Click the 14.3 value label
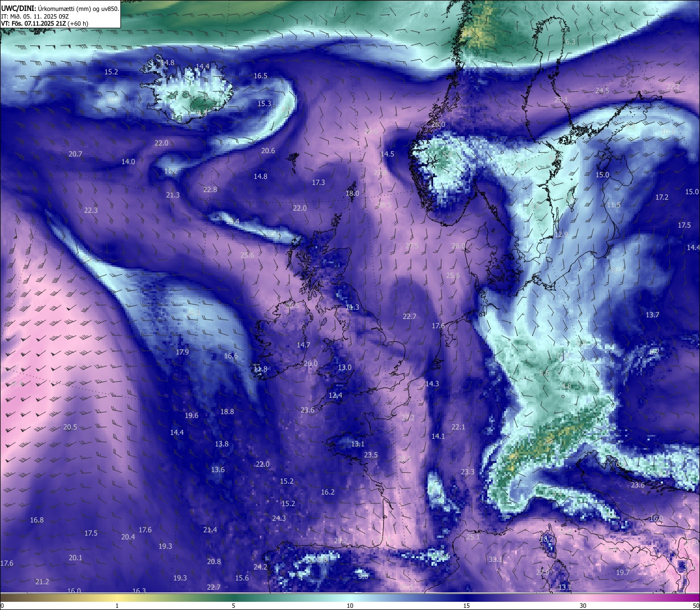Image resolution: width=700 pixels, height=610 pixels. click(432, 384)
